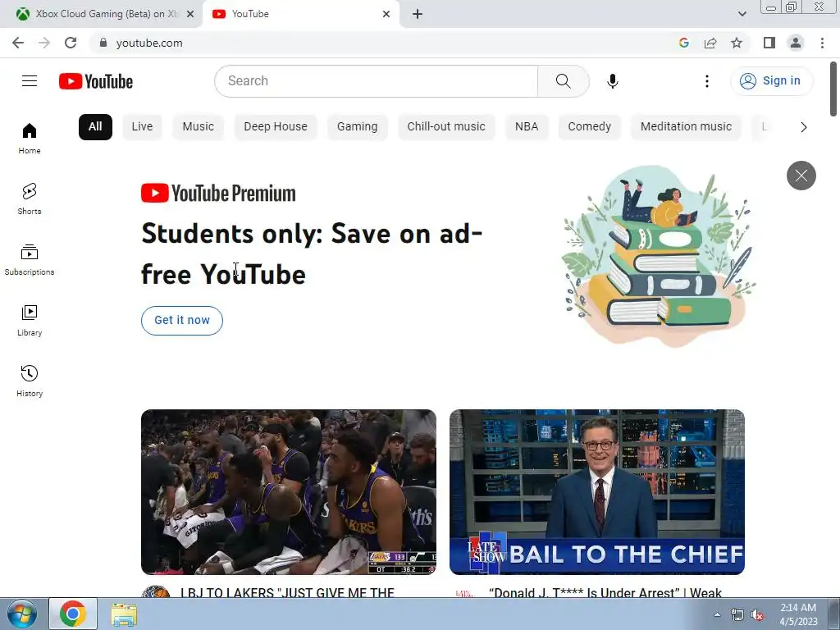Viewport: 840px width, 630px height.
Task: Click the page vertical scrollbar
Action: pyautogui.click(x=833, y=89)
